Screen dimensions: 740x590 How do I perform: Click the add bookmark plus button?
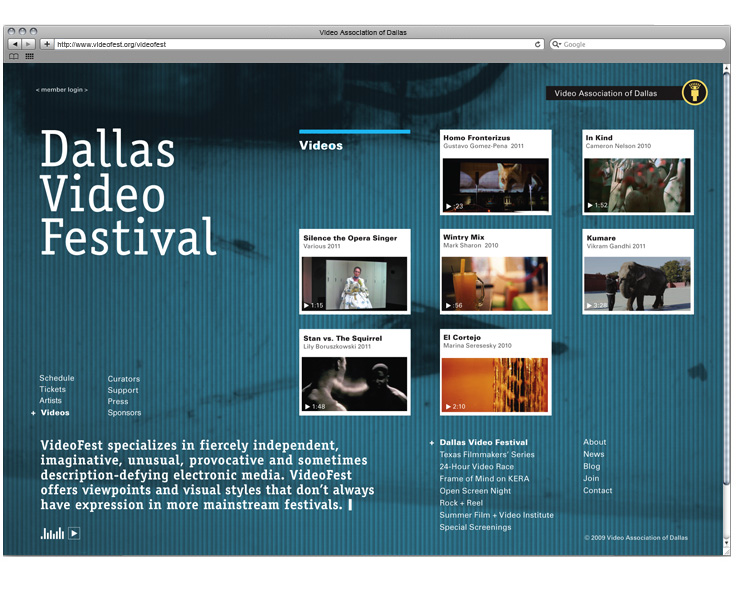47,44
